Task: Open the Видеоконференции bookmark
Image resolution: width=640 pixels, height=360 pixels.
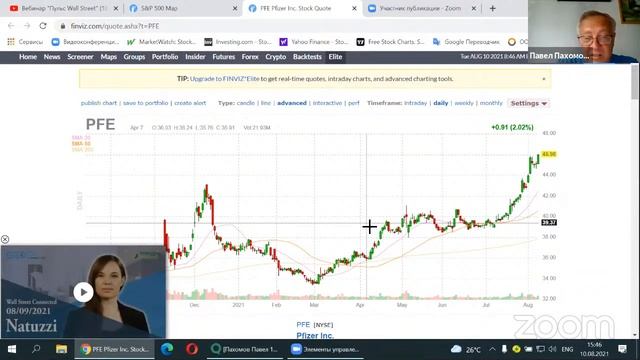Action: click(85, 42)
